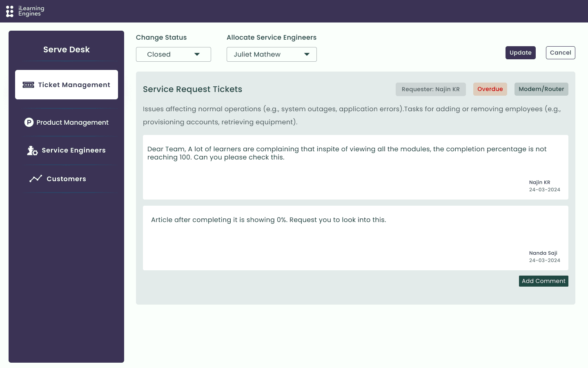Screen dimensions: 588x368
Task: Click the arrow beside Juliet Mathew
Action: point(307,54)
